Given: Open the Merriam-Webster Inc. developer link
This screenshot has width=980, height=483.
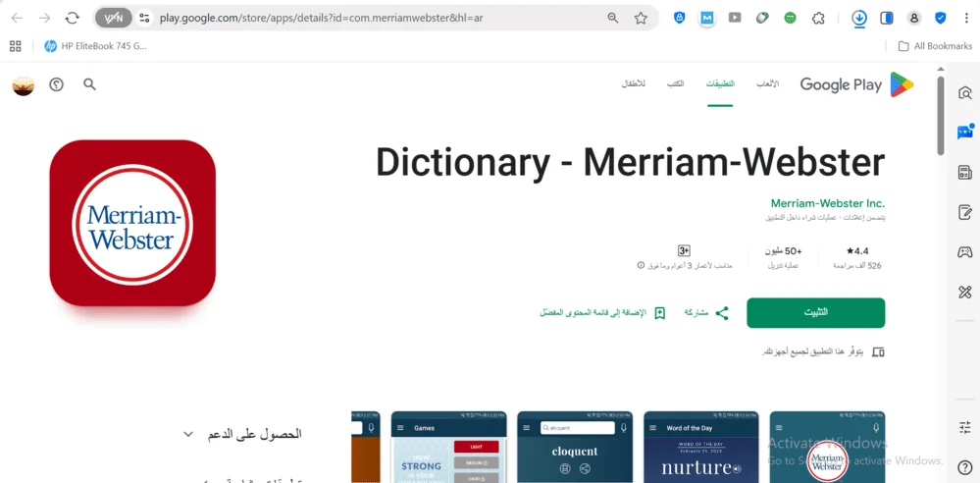Looking at the screenshot, I should pyautogui.click(x=828, y=203).
